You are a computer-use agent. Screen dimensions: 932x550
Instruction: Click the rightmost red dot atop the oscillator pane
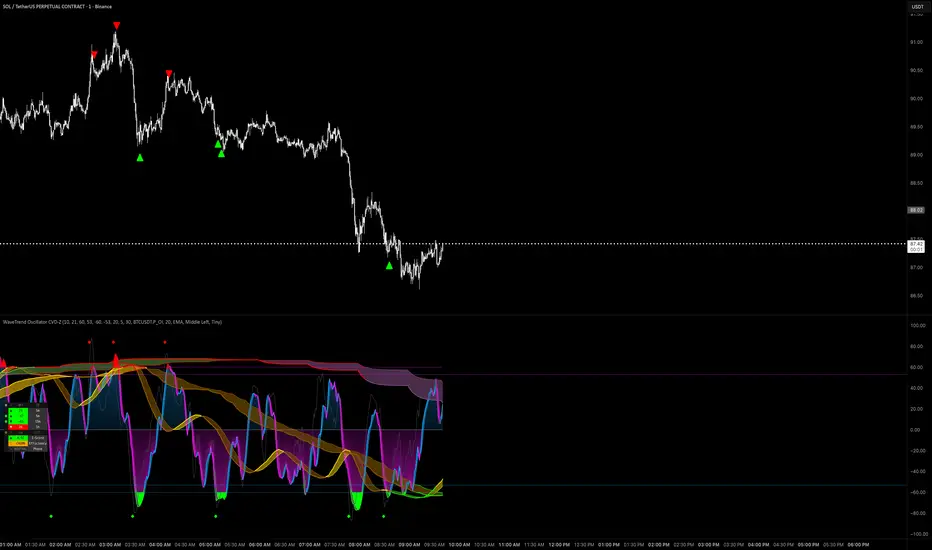[165, 342]
